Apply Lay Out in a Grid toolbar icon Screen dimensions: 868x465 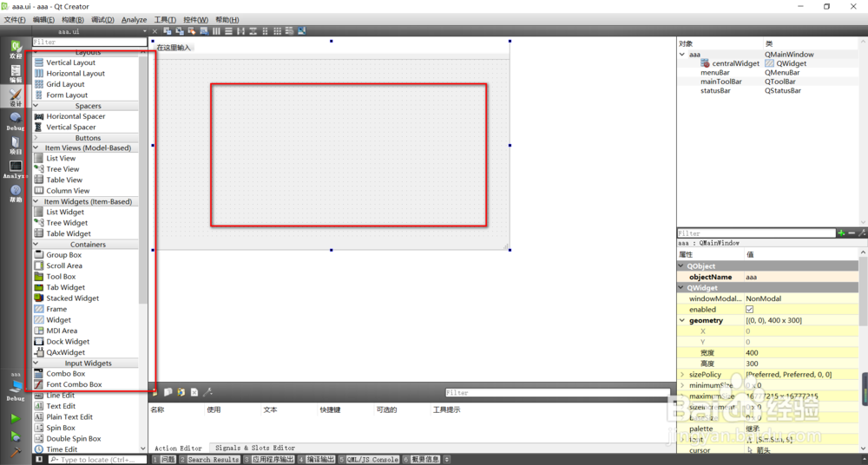[x=278, y=31]
